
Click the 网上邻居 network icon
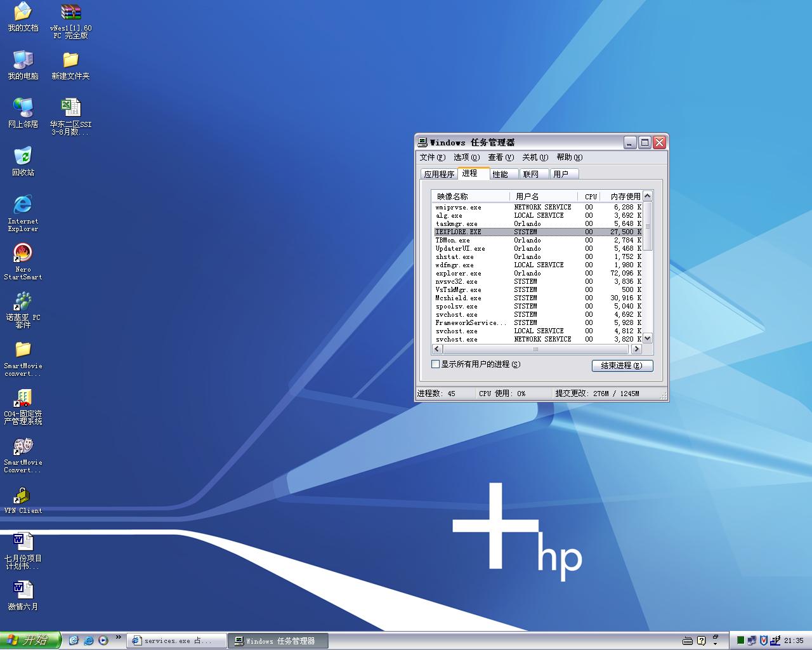tap(23, 109)
